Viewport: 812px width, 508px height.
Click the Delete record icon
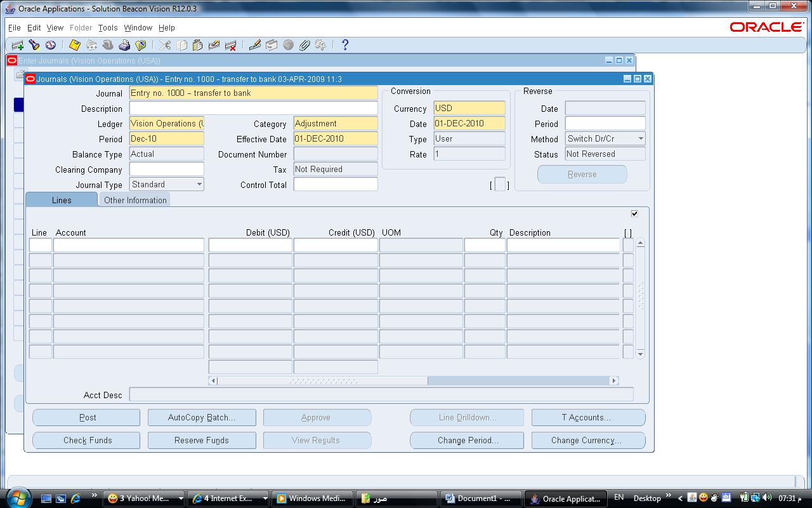coord(231,45)
